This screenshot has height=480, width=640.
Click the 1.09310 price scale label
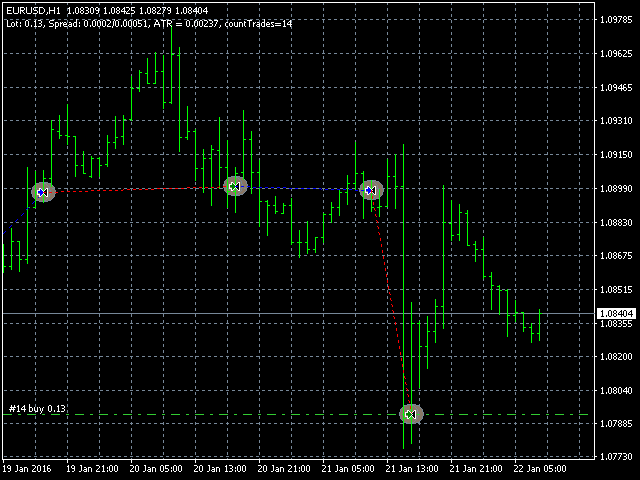pos(616,121)
